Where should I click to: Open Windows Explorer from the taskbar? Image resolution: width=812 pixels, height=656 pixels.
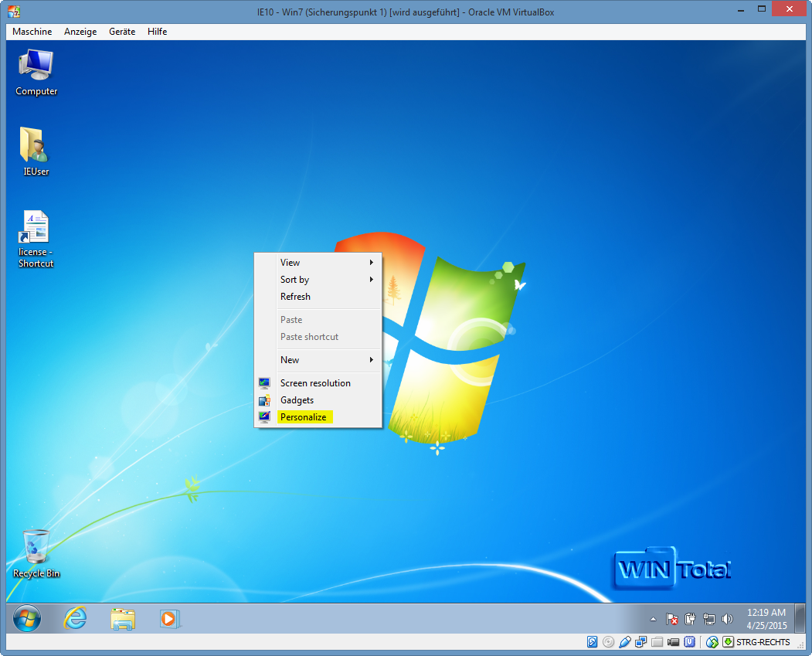point(123,619)
